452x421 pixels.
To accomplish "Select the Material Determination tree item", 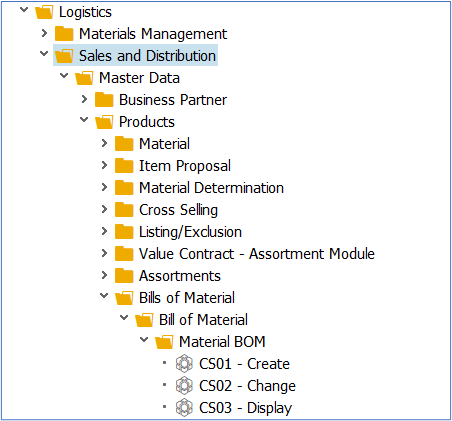I will [x=211, y=188].
